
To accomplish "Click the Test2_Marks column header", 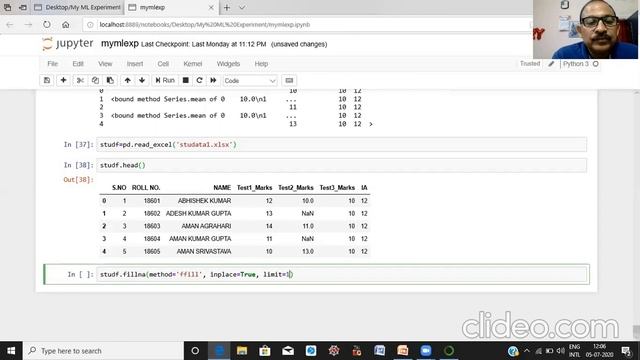I will (296, 188).
